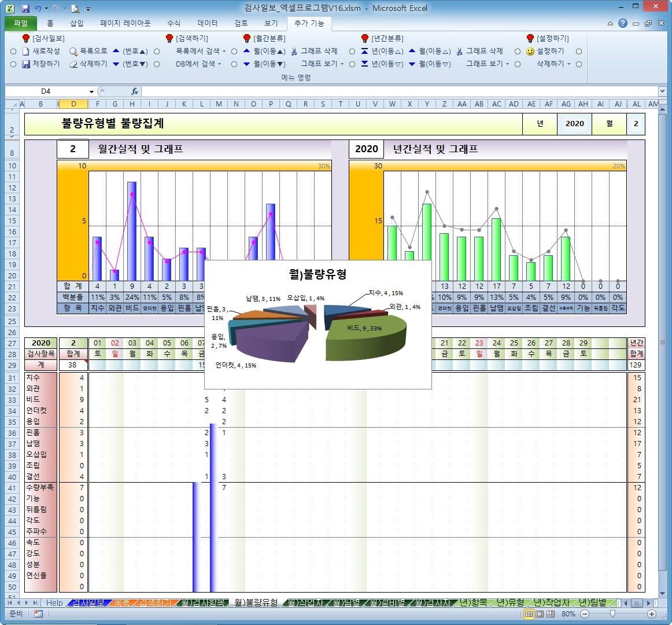Click 월(이동△) in 년간분류 group
Viewport: 672px width, 625px height.
(x=430, y=52)
